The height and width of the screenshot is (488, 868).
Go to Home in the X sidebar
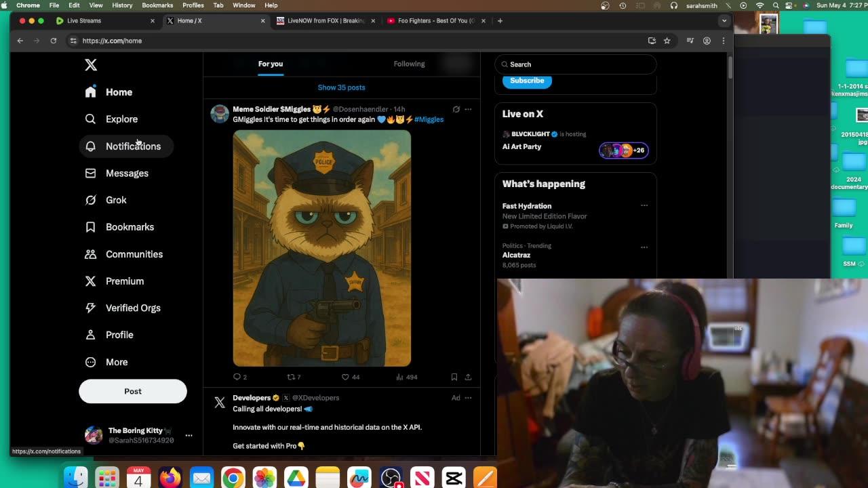[109, 92]
